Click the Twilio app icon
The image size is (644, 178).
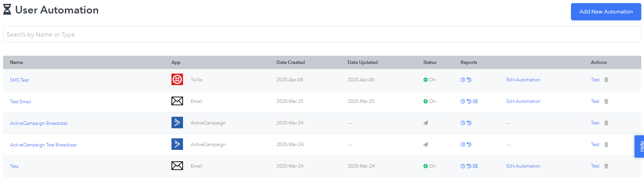click(x=177, y=79)
